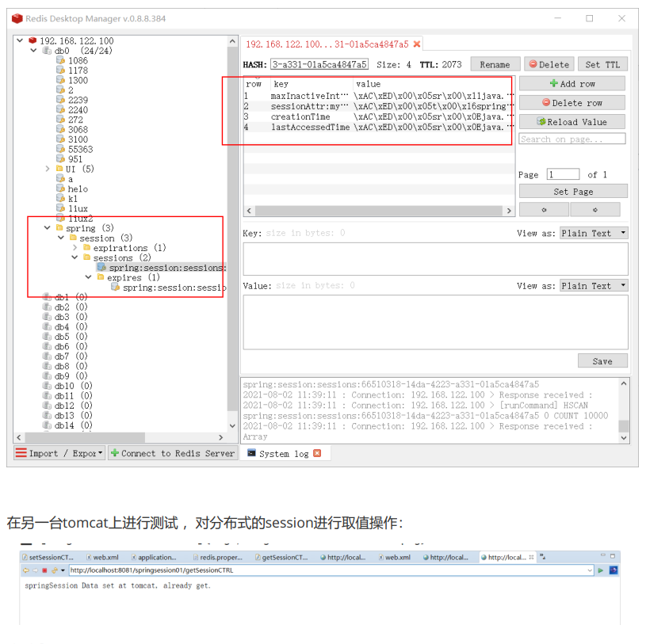Screen dimensions: 669x644
Task: Click the session folder icon
Action: (74, 238)
